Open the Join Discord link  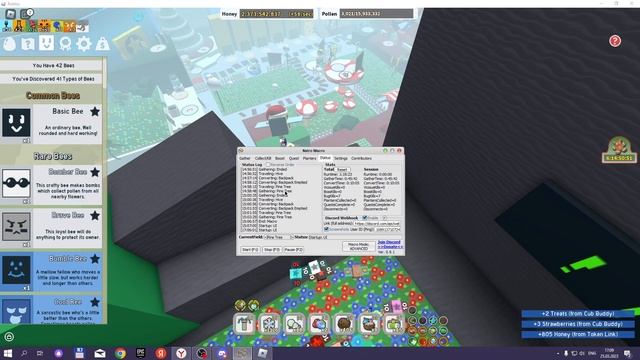tap(389, 242)
